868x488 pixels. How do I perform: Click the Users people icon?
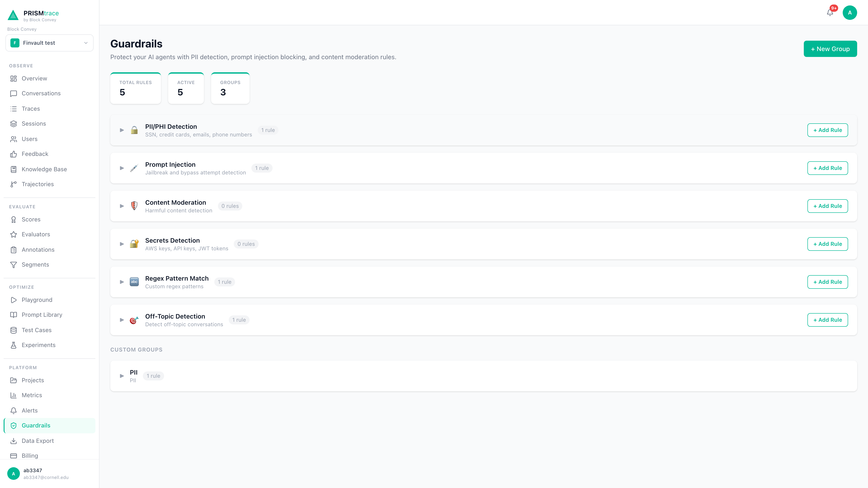(14, 139)
